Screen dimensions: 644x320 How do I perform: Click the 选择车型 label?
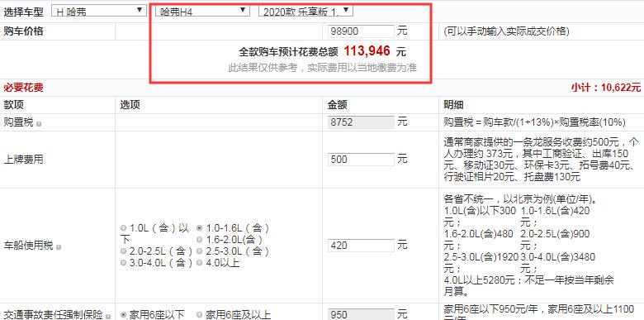point(23,12)
